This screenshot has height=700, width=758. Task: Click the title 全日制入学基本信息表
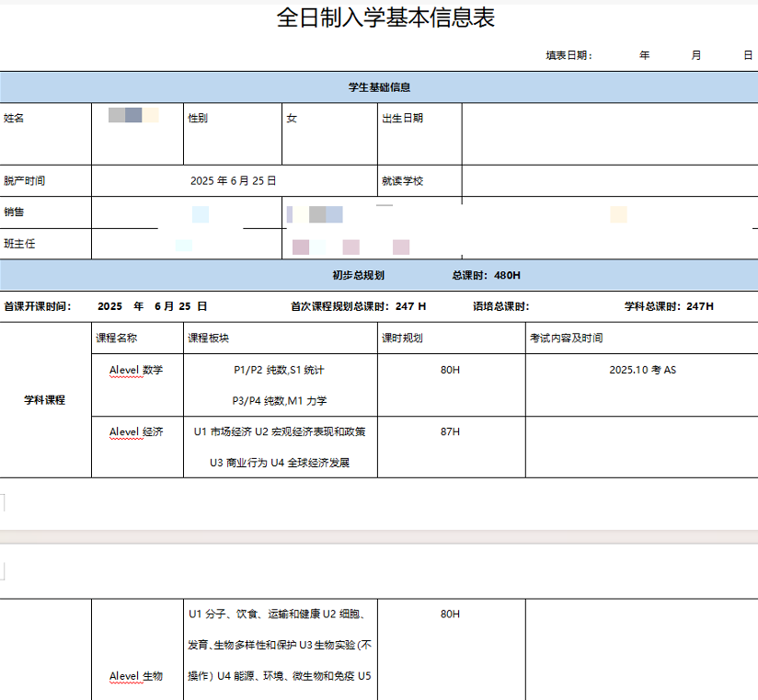pyautogui.click(x=385, y=18)
